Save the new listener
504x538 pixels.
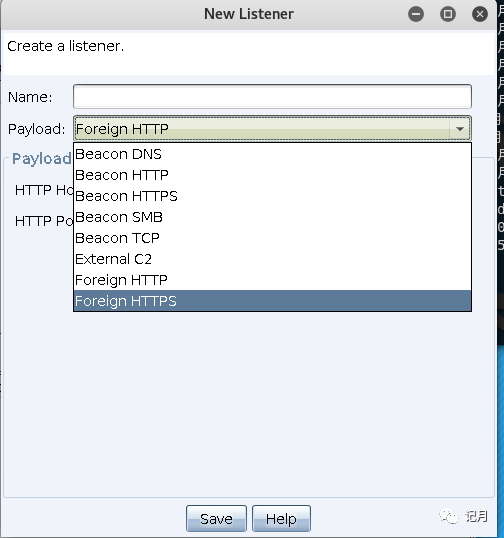[216, 518]
